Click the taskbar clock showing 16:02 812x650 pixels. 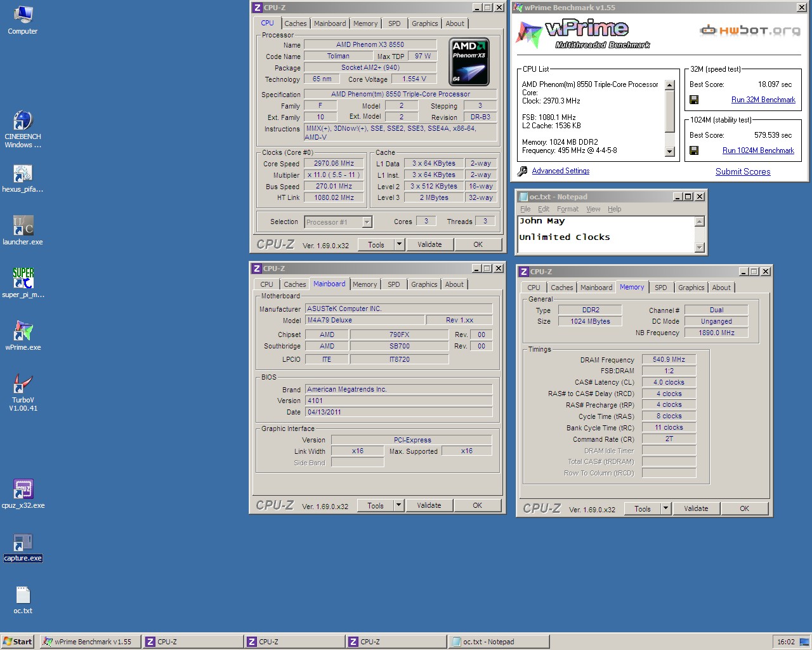tap(786, 642)
